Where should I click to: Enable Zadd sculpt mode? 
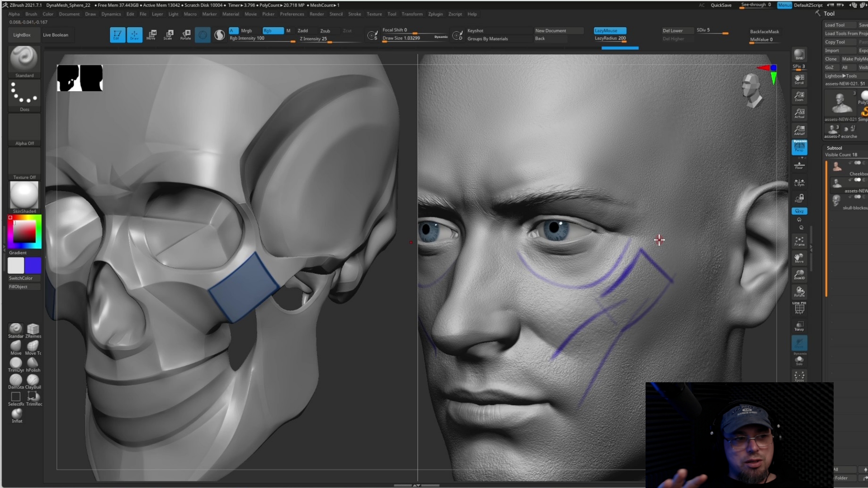click(x=303, y=31)
